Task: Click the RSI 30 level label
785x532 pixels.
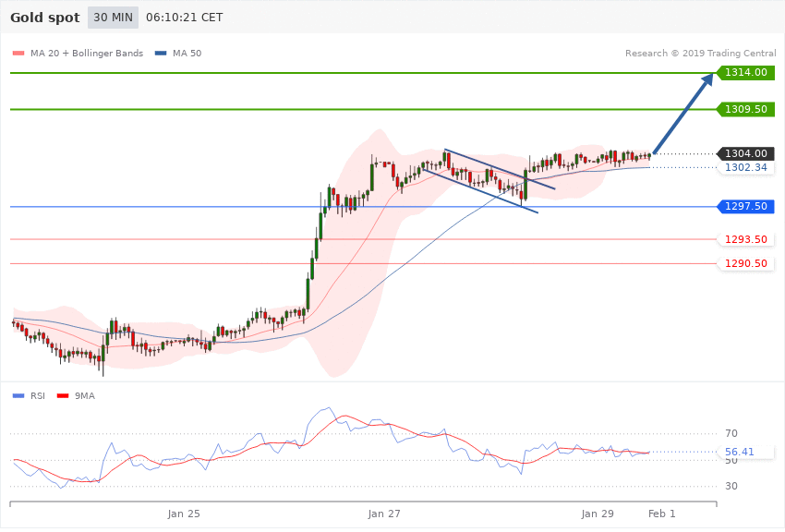Action: [731, 486]
